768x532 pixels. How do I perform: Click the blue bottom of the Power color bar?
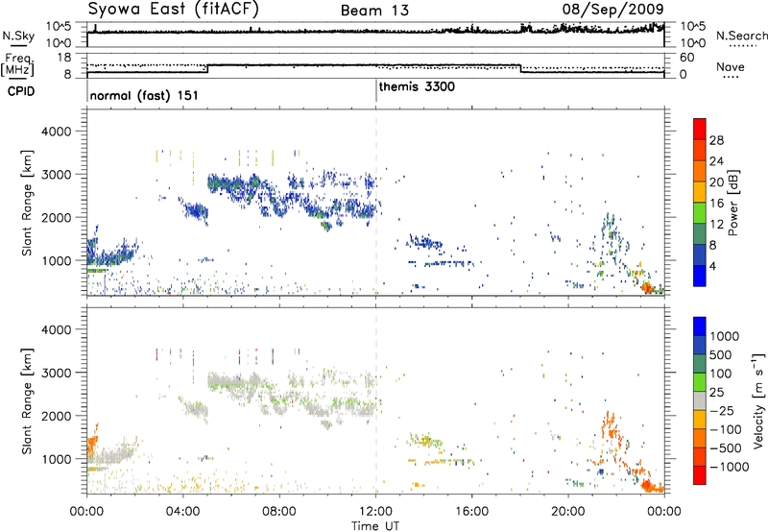700,276
